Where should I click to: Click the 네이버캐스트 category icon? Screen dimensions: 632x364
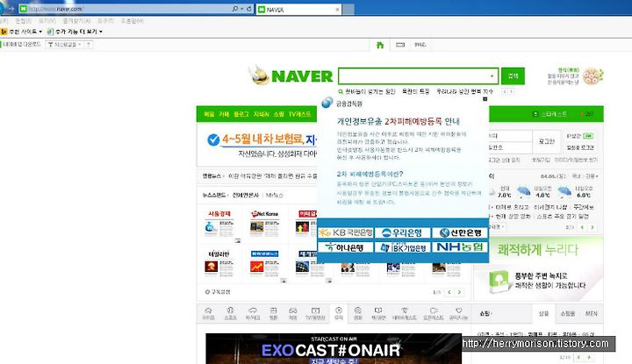405,313
